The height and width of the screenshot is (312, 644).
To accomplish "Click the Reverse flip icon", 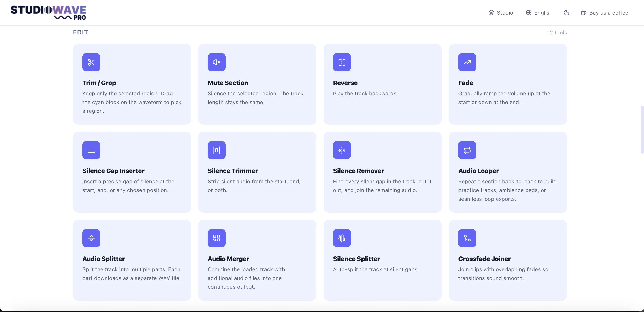I will pos(342,62).
